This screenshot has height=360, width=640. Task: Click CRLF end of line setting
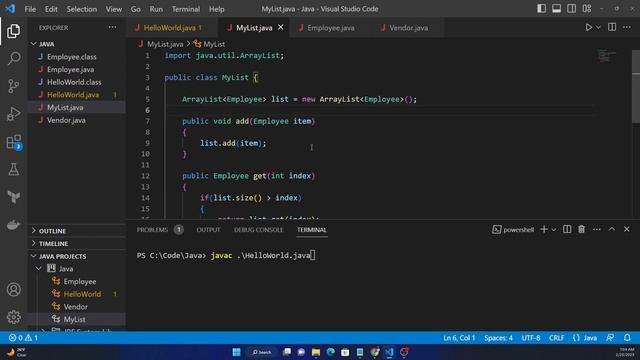pyautogui.click(x=556, y=338)
